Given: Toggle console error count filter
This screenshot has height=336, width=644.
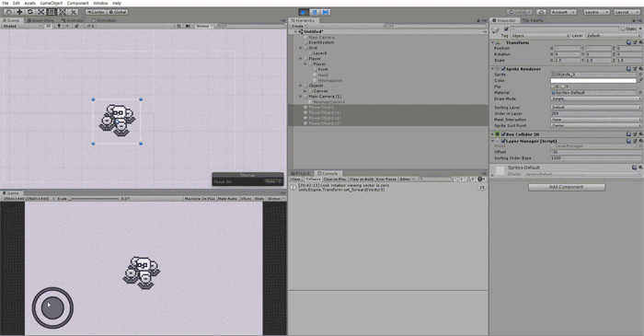Looking at the screenshot, I should 481,180.
